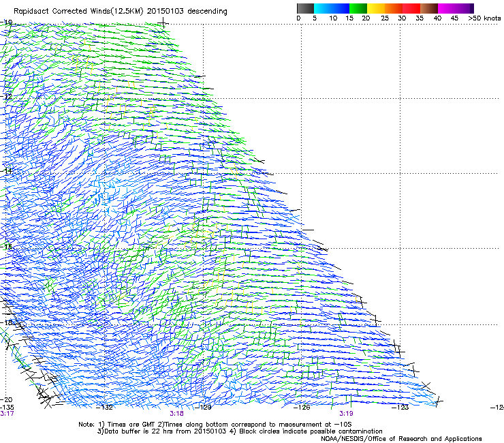Click the '45' legend scale label
The image size is (504, 443).
[x=454, y=18]
